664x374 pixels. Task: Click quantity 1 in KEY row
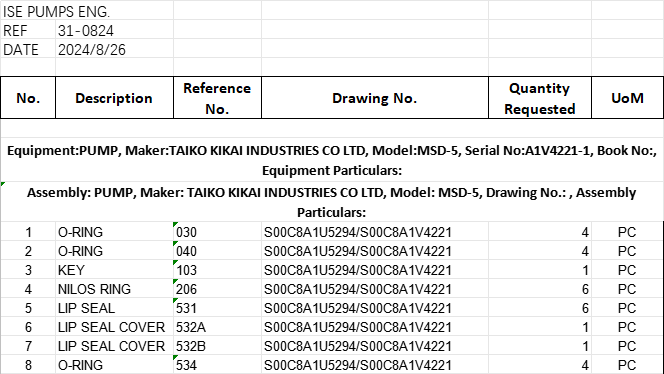540,270
